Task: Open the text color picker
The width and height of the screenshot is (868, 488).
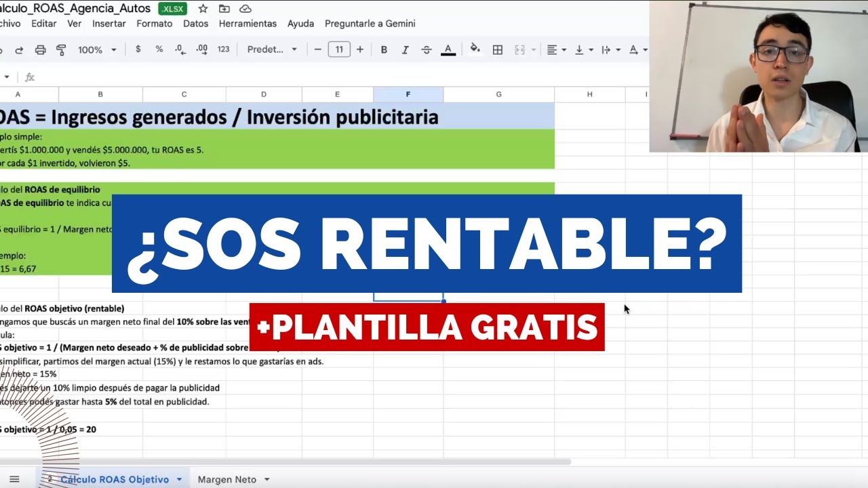Action: tap(448, 49)
